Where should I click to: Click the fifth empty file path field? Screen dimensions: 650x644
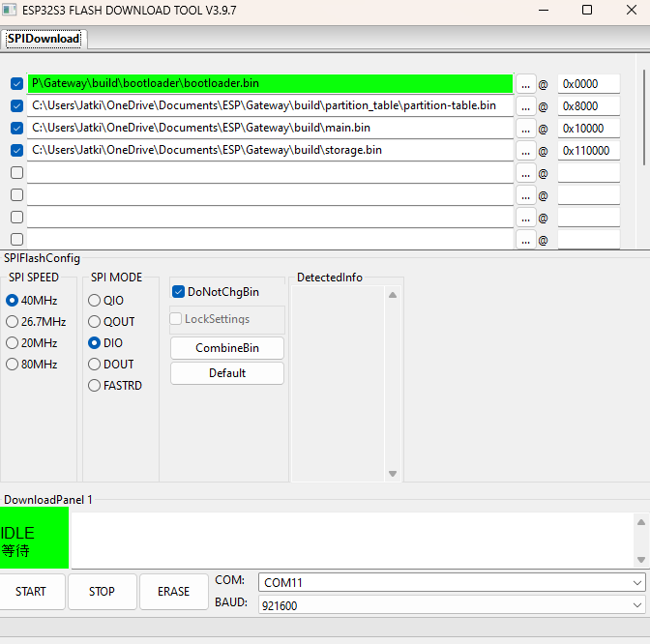(x=270, y=173)
